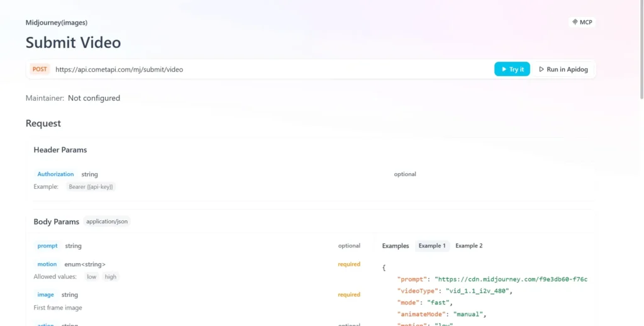Click the Authorization parameter tag

(55, 174)
